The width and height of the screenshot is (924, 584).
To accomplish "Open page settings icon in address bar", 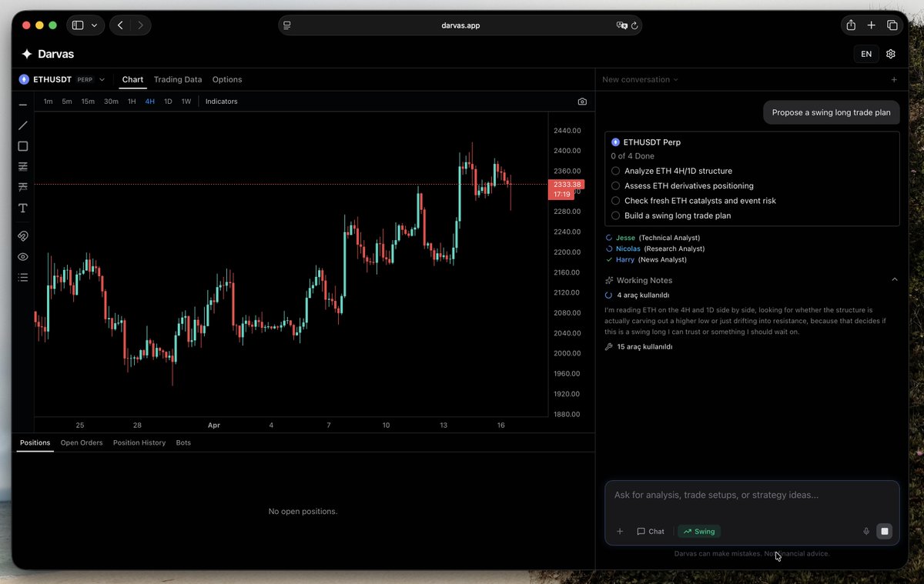I will tap(286, 25).
